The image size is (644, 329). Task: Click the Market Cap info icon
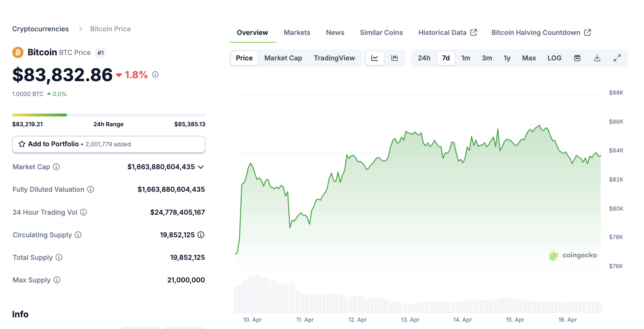tap(56, 167)
